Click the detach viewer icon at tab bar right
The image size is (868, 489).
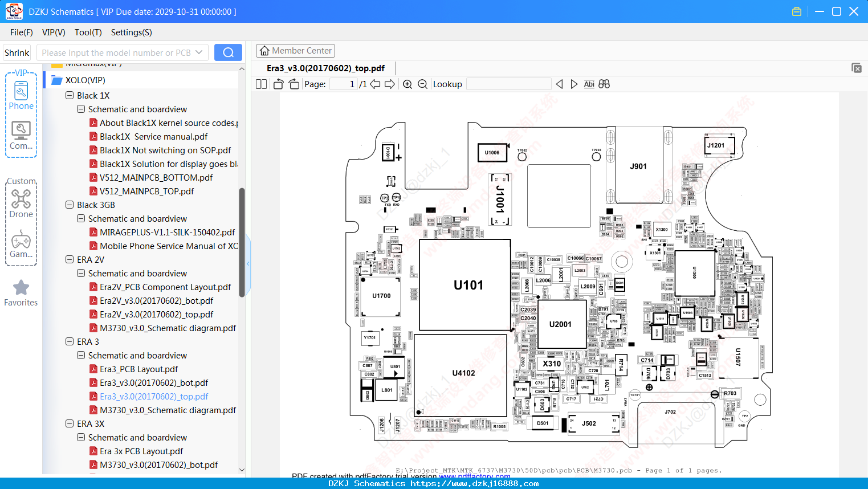(x=857, y=68)
